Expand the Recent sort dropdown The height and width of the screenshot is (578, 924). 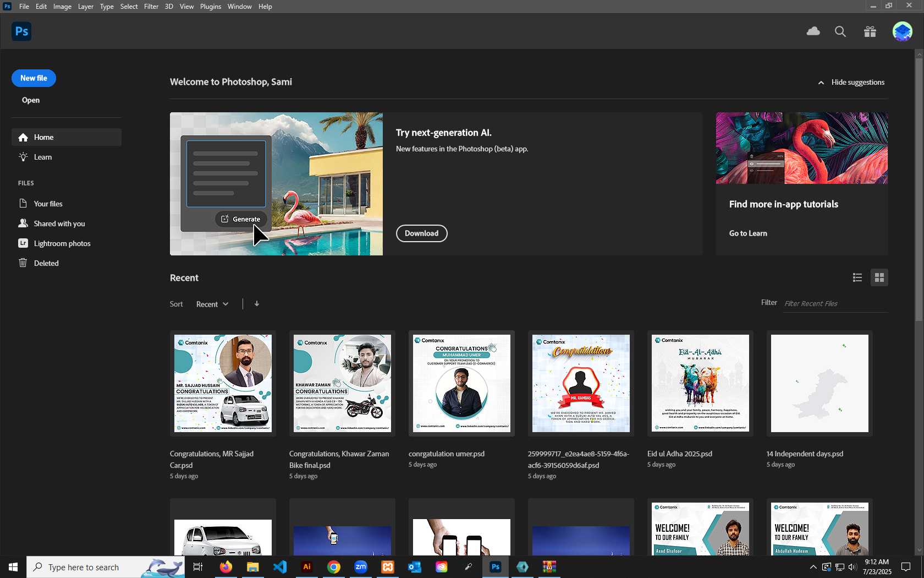click(x=212, y=304)
